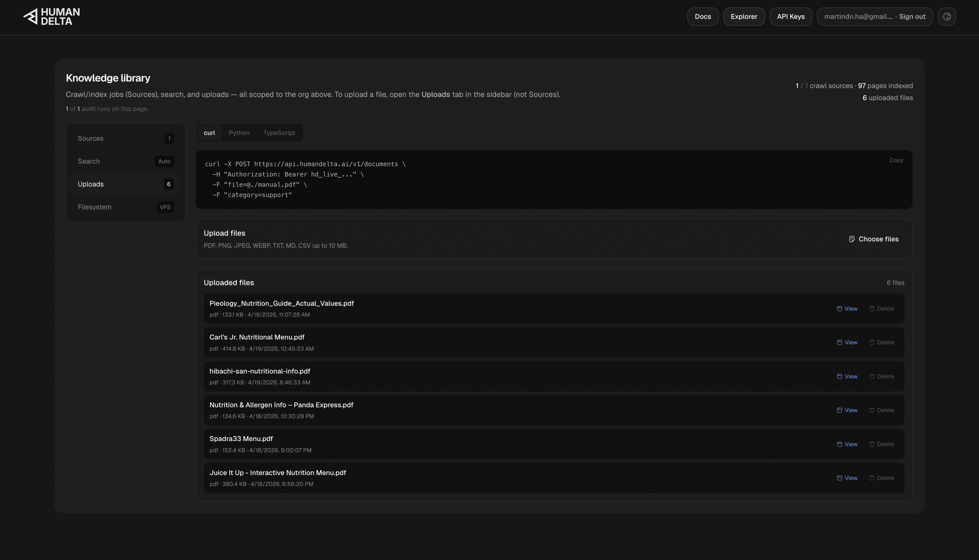View the Pieology Nutrition Guide PDF
Image resolution: width=979 pixels, height=560 pixels.
[847, 309]
